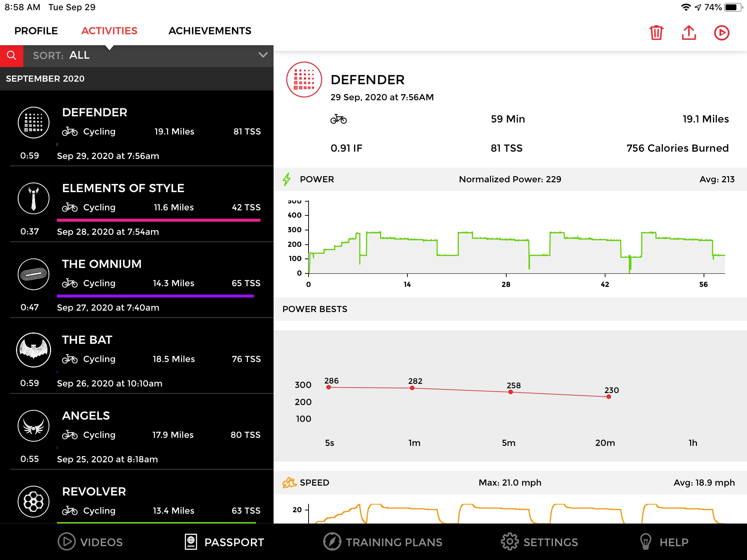Click the 5m power best point 258
Viewport: 747px width, 560px height.
pyautogui.click(x=511, y=392)
